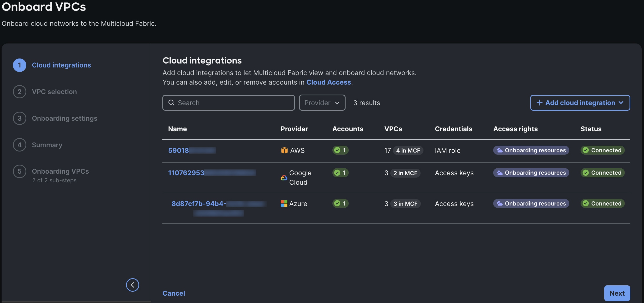Click the Next button
Image resolution: width=644 pixels, height=303 pixels.
pos(617,293)
